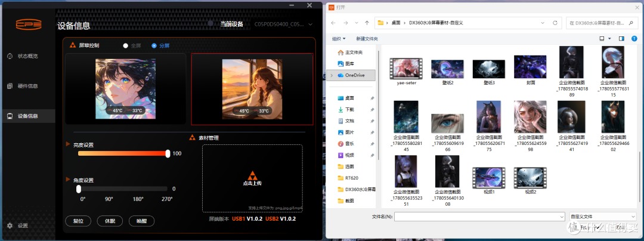Image resolution: width=644 pixels, height=241 pixels.
Task: Open 设置 at the sidebar bottom
Action: tap(23, 226)
